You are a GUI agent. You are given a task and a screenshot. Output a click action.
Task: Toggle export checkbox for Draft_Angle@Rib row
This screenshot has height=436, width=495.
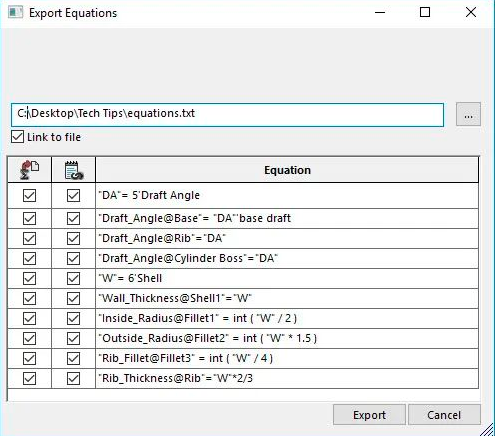click(29, 239)
